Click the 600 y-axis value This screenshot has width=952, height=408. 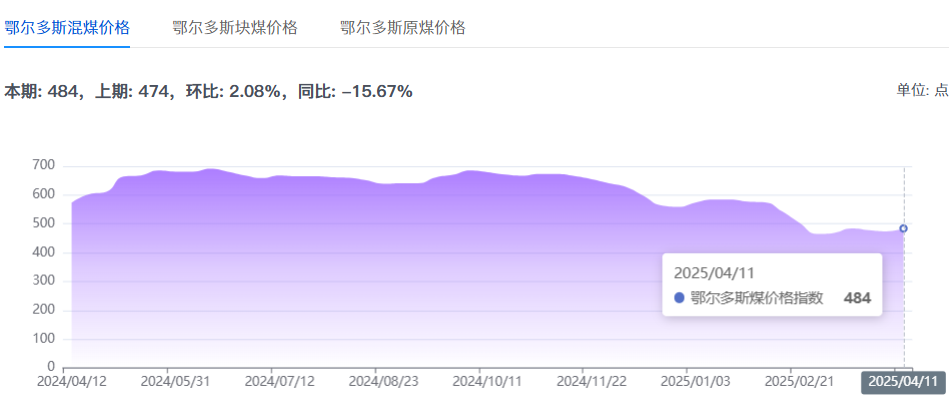[42, 194]
